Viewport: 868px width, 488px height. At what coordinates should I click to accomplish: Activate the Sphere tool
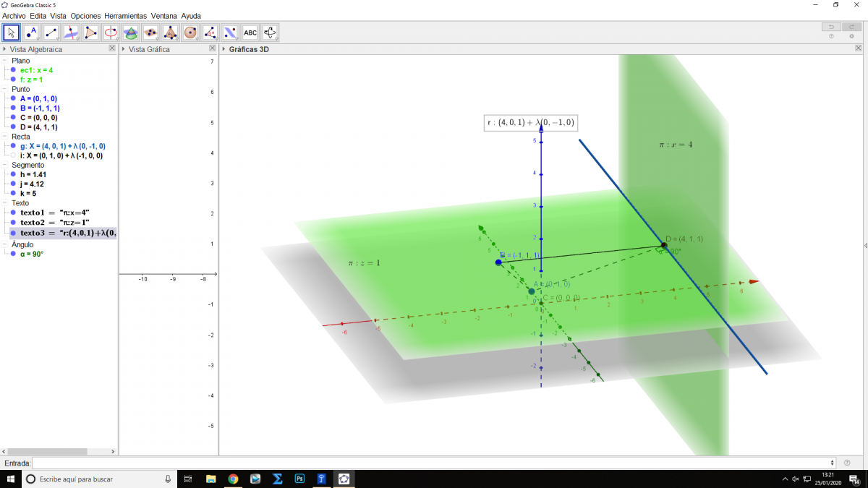190,33
